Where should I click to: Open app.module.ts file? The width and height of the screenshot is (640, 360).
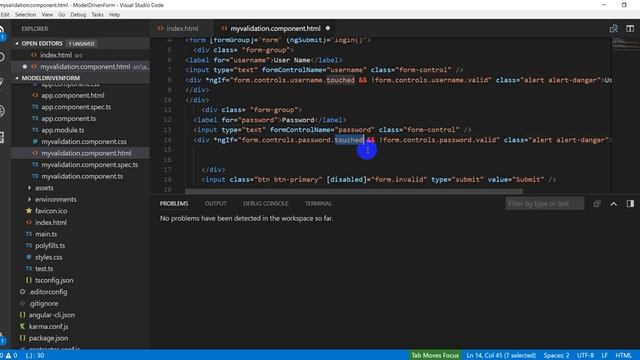[62, 130]
